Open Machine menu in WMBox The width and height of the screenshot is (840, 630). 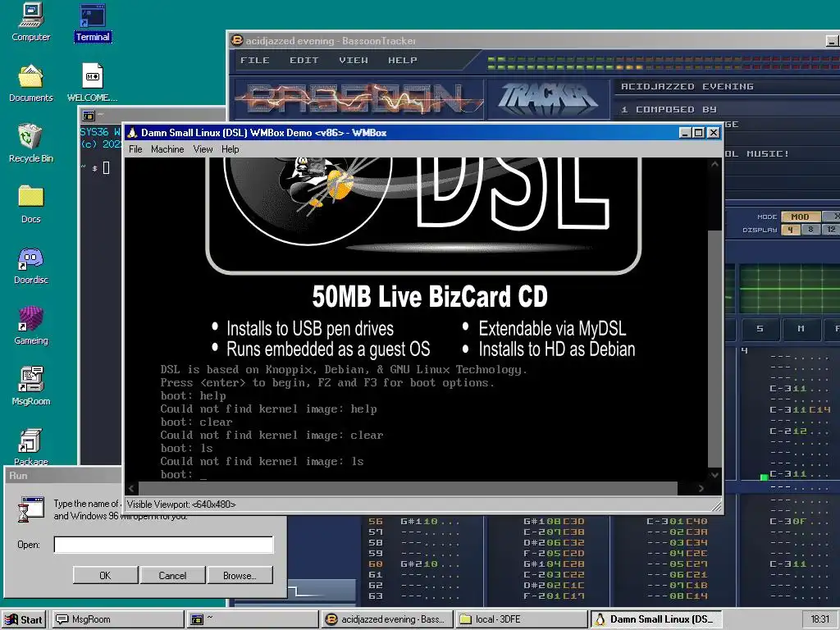click(x=167, y=149)
